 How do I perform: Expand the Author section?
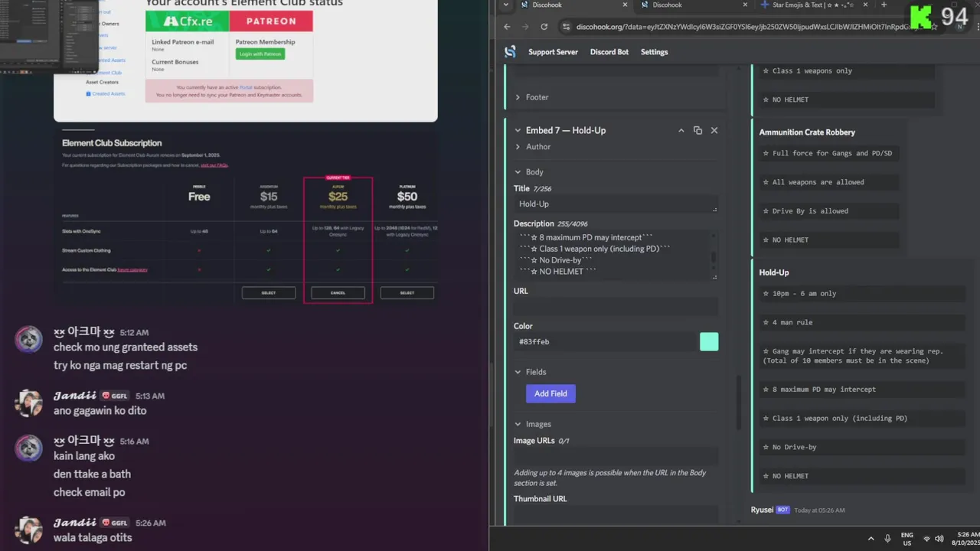click(518, 147)
